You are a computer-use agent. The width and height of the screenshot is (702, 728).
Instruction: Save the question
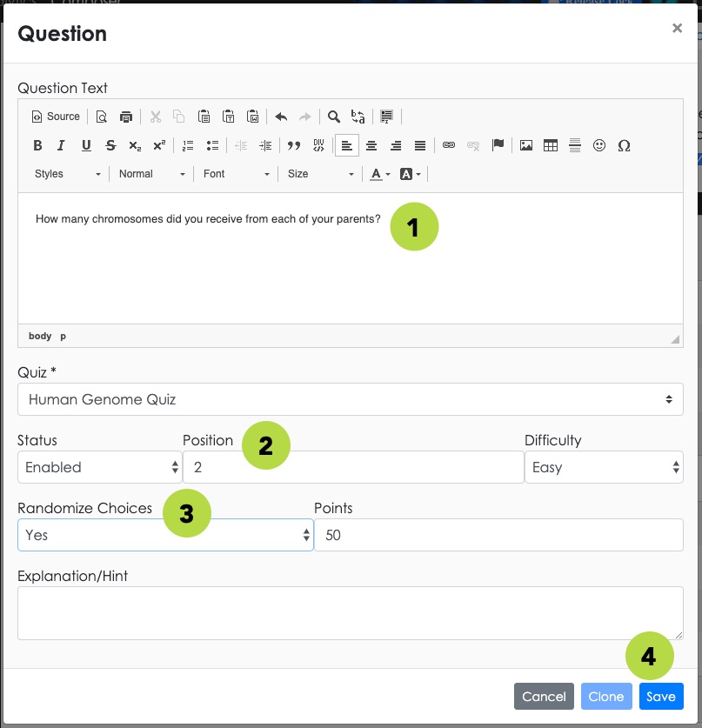click(661, 696)
